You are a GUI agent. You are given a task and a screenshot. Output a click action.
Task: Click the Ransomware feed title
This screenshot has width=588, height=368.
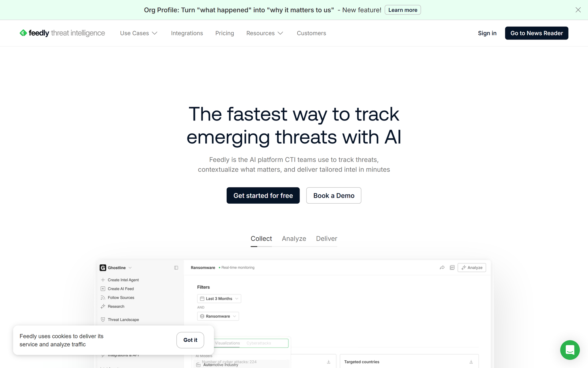click(x=203, y=268)
